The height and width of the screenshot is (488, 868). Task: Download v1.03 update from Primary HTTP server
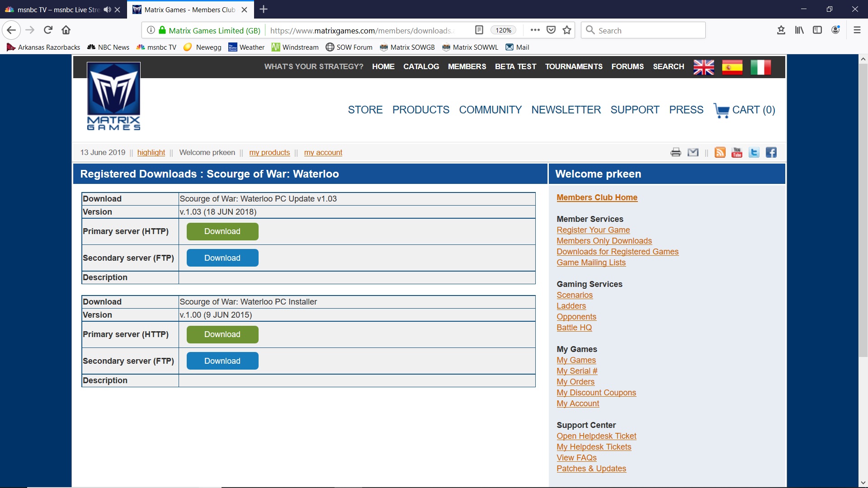point(222,231)
